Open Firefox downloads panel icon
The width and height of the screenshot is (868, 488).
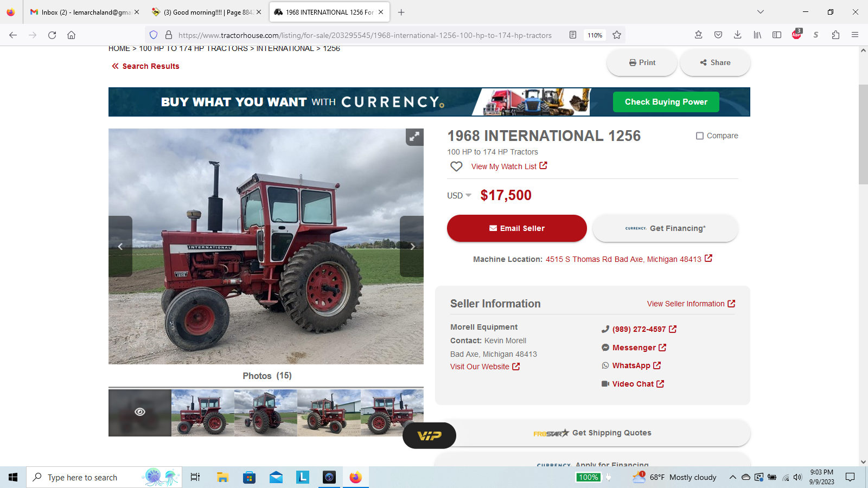(x=738, y=35)
